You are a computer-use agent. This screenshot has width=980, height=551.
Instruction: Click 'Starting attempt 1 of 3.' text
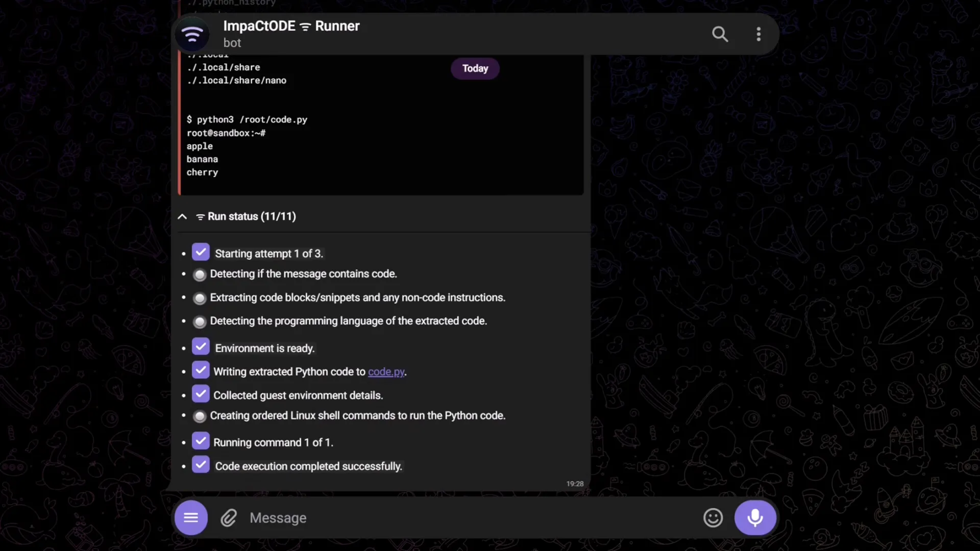tap(269, 254)
